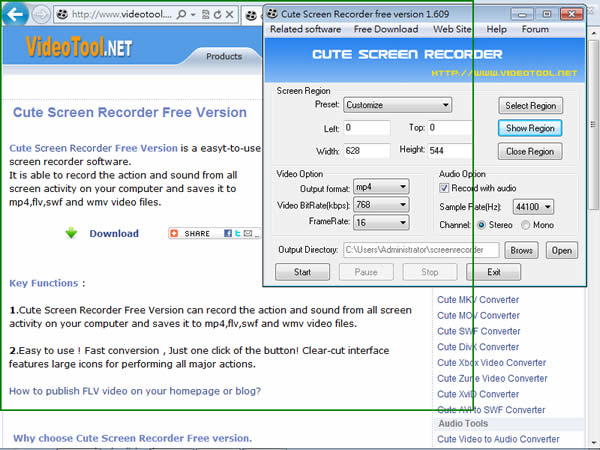Open the FrameRate 16 dropdown
Screen dimensions: 600x450
coord(381,222)
